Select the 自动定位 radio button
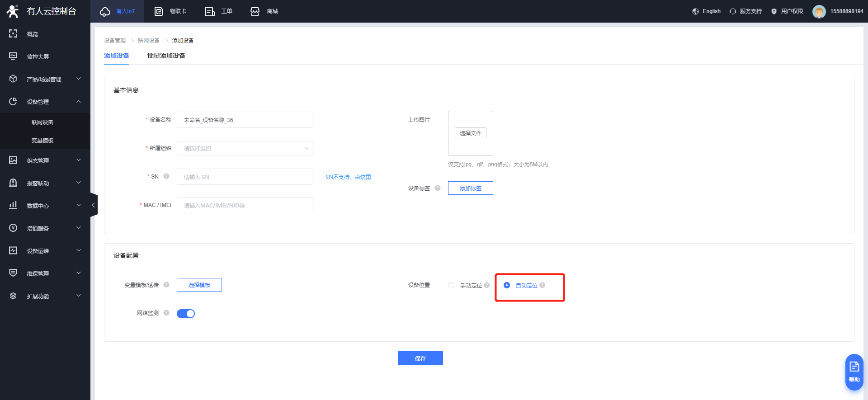Image resolution: width=868 pixels, height=400 pixels. 507,285
